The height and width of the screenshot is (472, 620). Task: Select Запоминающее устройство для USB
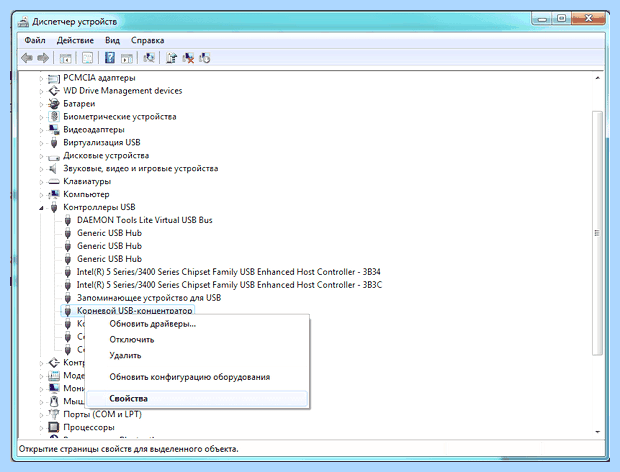pyautogui.click(x=149, y=298)
